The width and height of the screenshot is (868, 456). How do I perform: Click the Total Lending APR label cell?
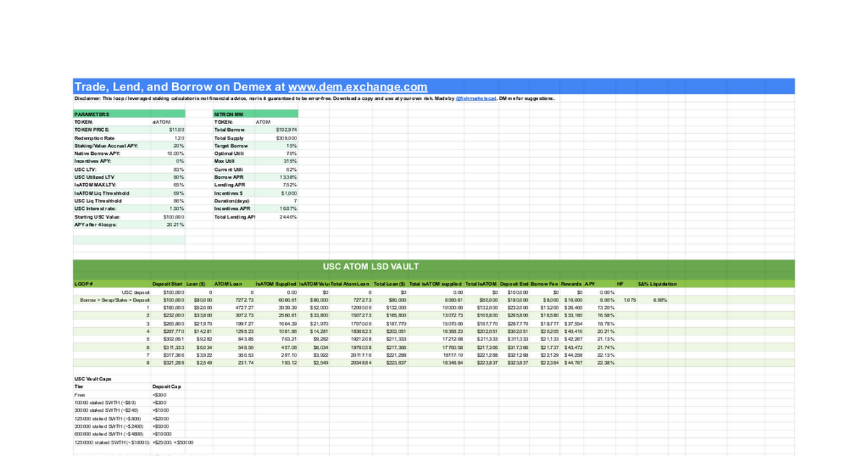(x=234, y=216)
